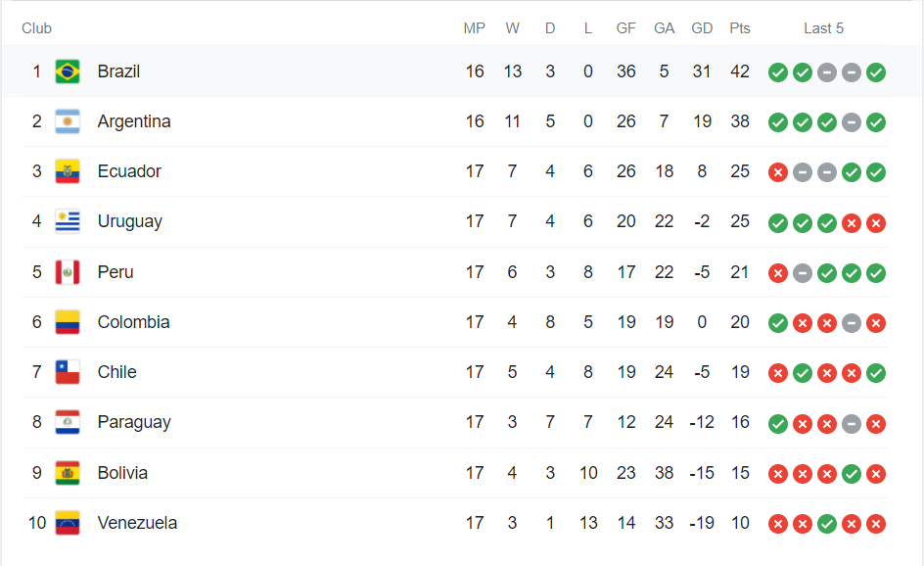Screen dimensions: 924x566
Task: Click the Bolivia flag icon
Action: point(68,473)
